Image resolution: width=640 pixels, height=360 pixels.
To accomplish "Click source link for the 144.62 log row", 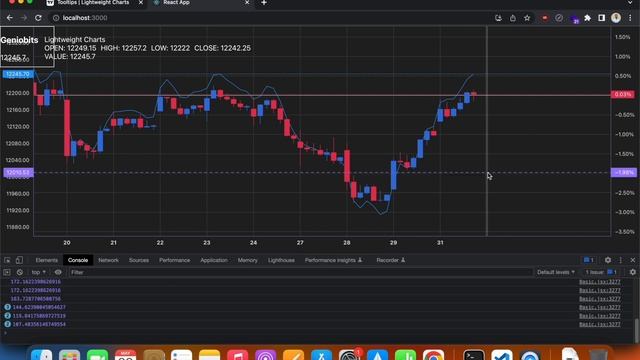I will (600, 307).
